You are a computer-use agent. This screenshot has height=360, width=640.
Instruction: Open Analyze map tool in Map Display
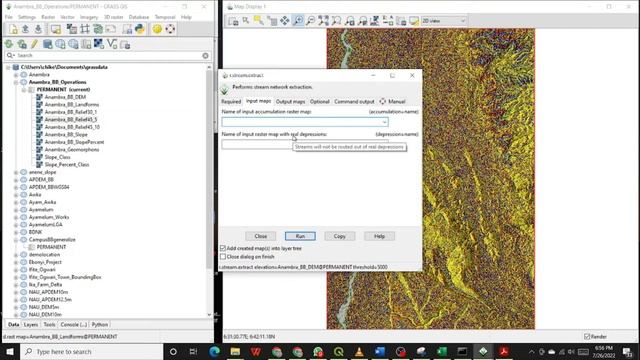click(374, 21)
